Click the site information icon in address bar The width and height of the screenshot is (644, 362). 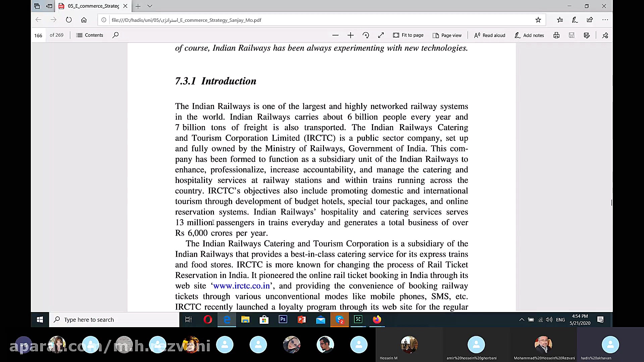[x=104, y=20]
